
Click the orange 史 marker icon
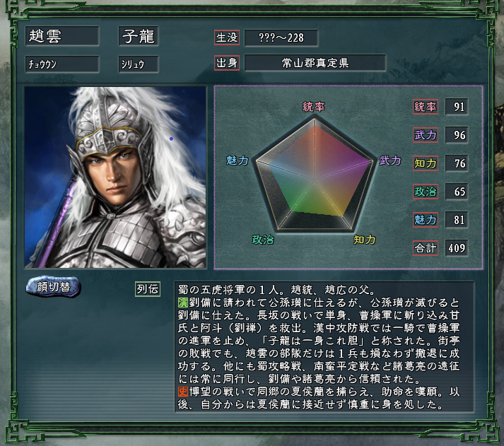(x=183, y=392)
